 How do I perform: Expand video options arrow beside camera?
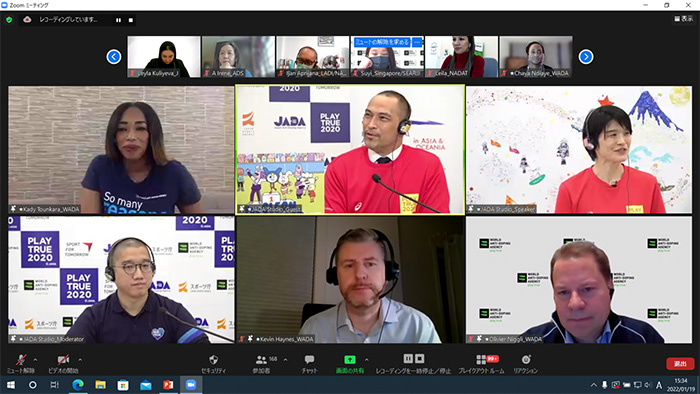80,360
